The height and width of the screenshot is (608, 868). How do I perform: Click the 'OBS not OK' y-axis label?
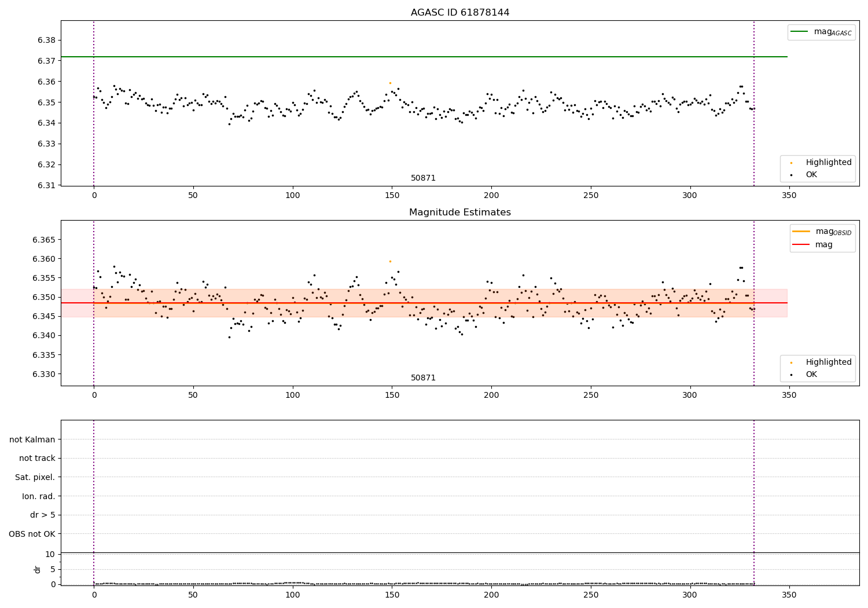pos(32,534)
